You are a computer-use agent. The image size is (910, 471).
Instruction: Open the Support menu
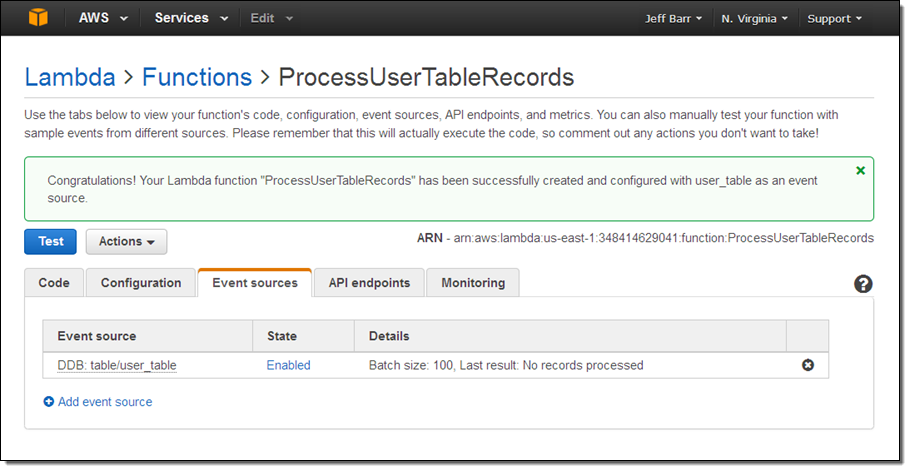(834, 18)
